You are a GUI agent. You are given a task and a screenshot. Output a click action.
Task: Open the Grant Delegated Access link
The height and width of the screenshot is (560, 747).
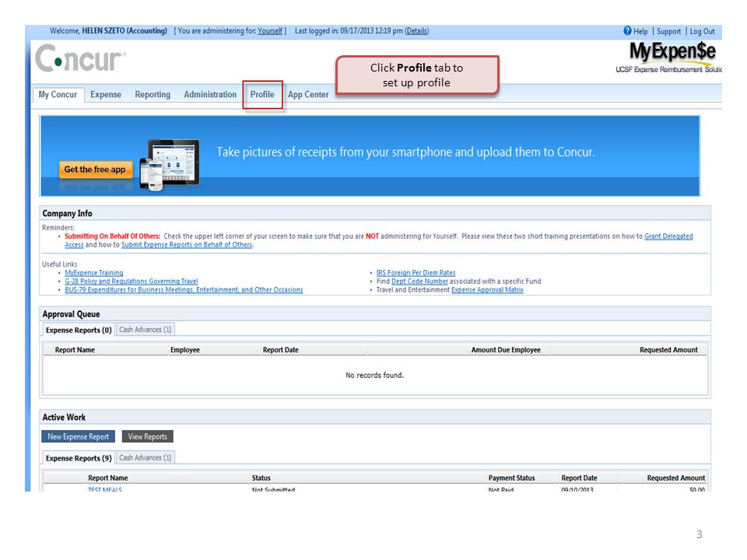pos(668,236)
